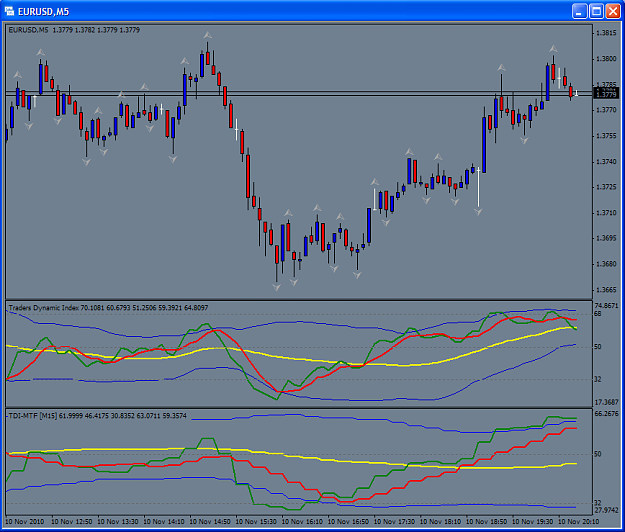
Task: Close the EURUSD,M5 chart window
Action: pos(613,11)
